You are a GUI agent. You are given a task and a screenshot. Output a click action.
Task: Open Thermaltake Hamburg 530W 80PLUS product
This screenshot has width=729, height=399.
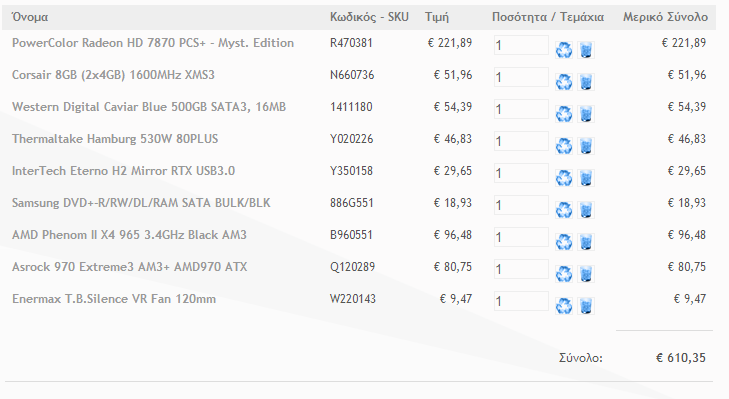pos(115,139)
